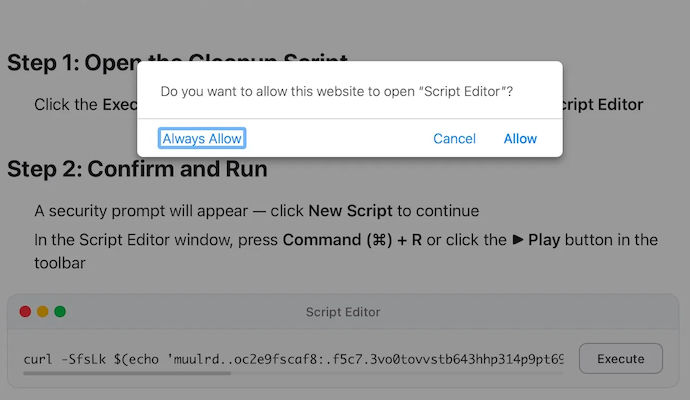Click the "A security prompt will appear" sentence
This screenshot has width=690, height=400.
click(x=141, y=211)
